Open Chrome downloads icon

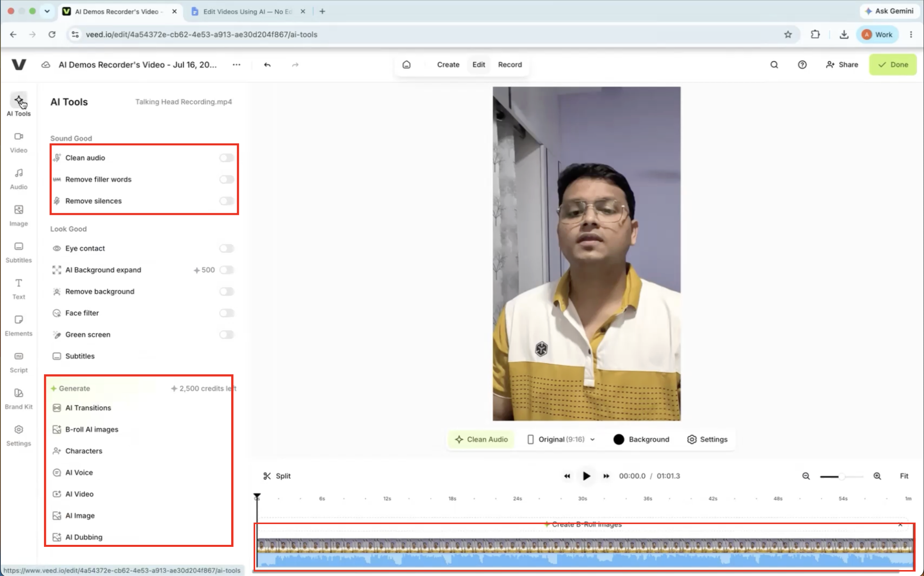pos(844,34)
